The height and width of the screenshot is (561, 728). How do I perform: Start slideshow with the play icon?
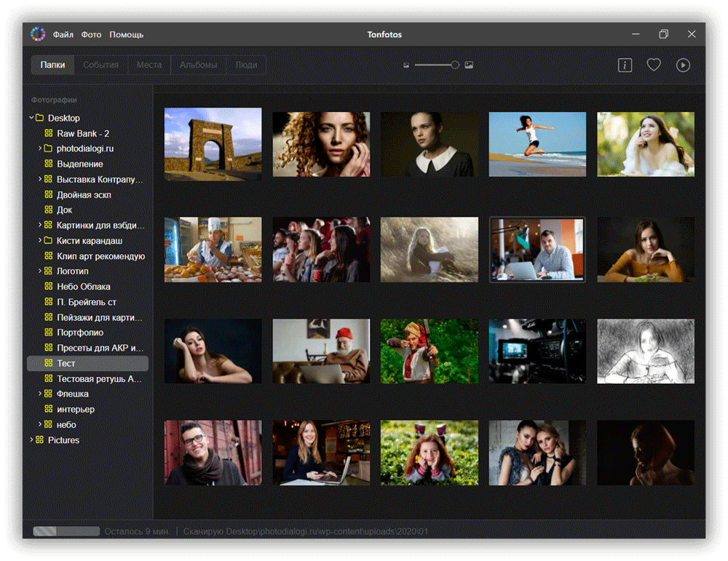pyautogui.click(x=683, y=65)
